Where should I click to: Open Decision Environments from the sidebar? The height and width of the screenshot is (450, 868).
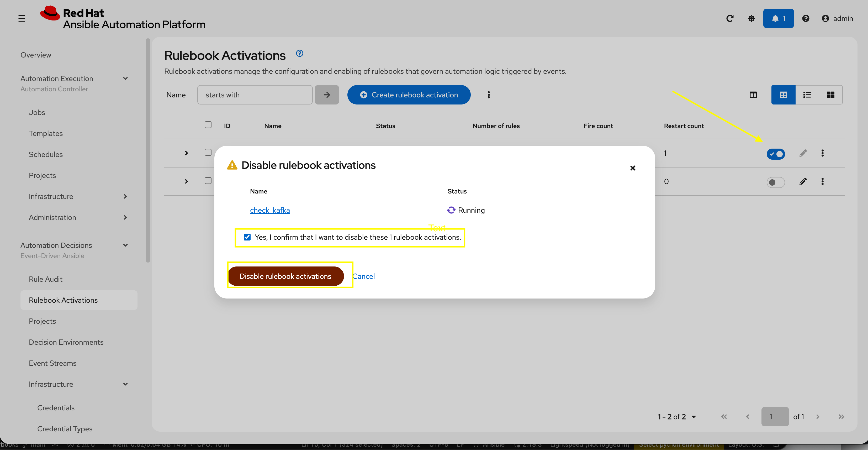[66, 342]
